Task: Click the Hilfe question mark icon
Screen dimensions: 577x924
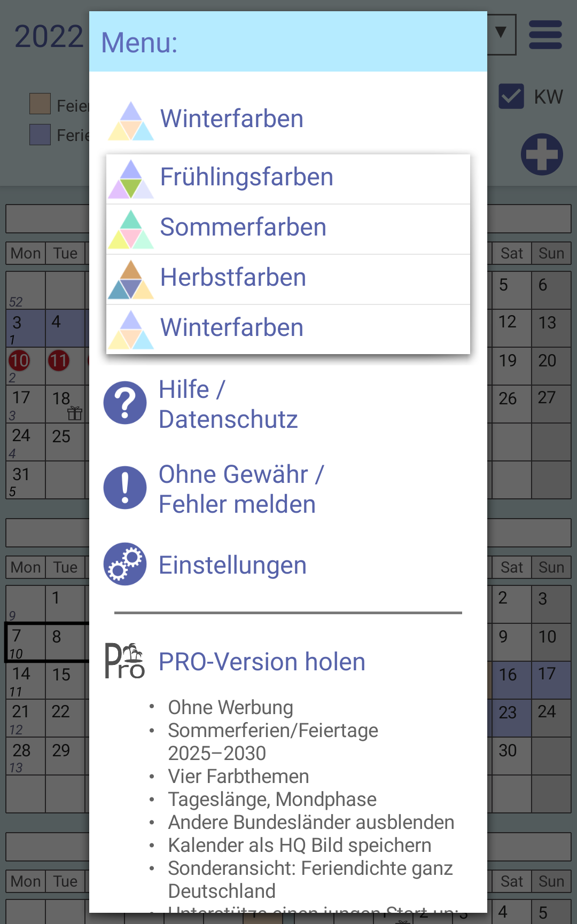Action: [125, 403]
